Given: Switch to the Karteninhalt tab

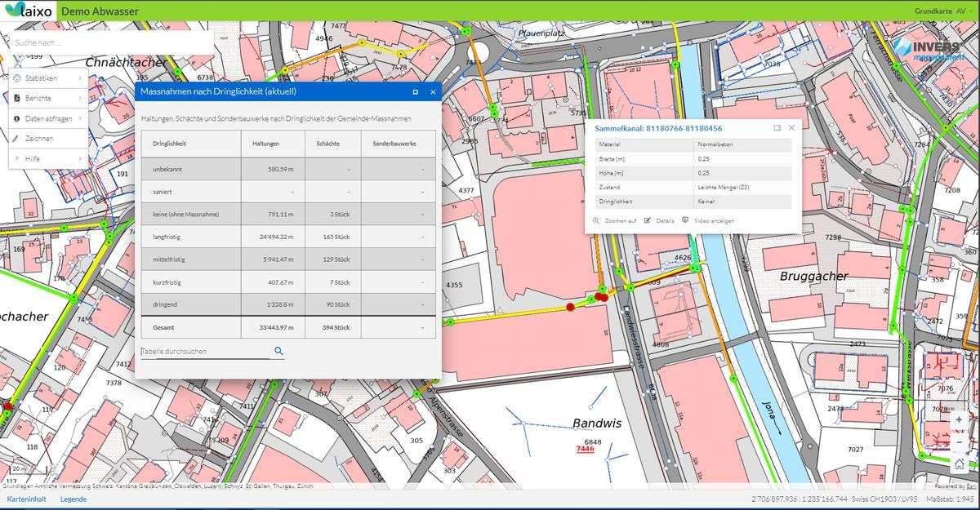Looking at the screenshot, I should click(26, 499).
